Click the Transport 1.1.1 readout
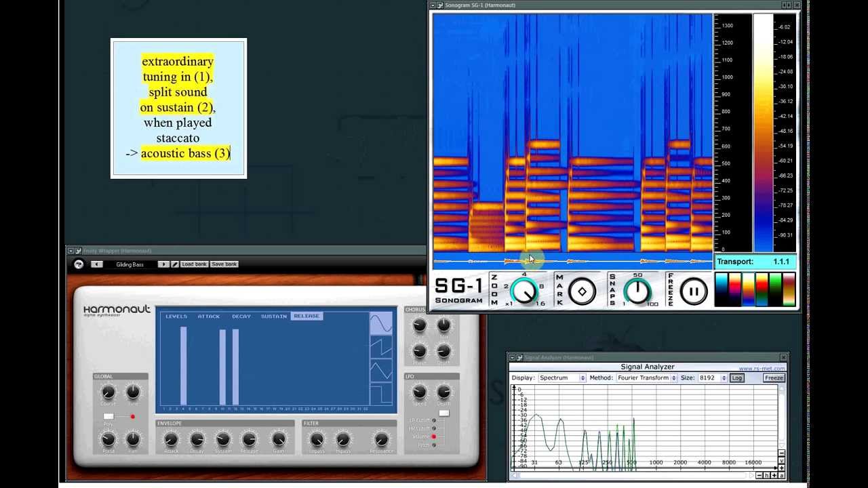 (755, 262)
